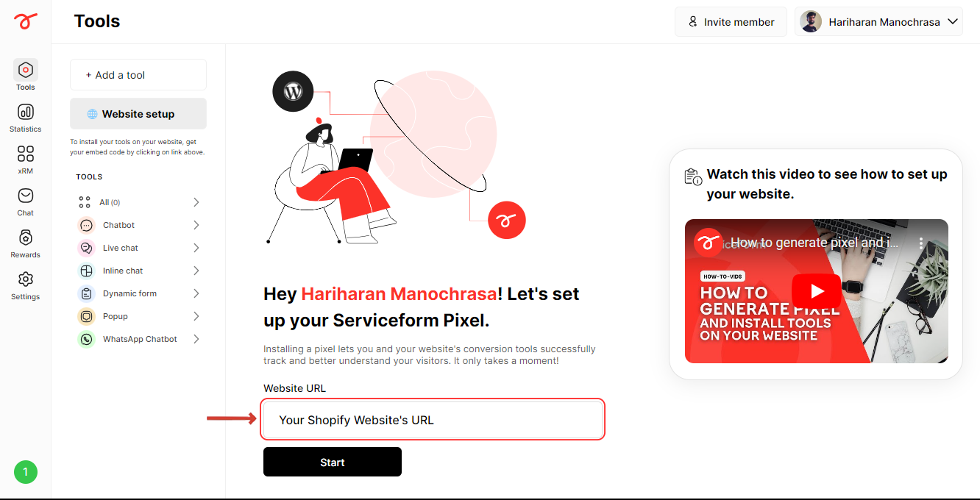Focus the Website URL input field
Viewport: 980px width, 500px height.
[433, 420]
